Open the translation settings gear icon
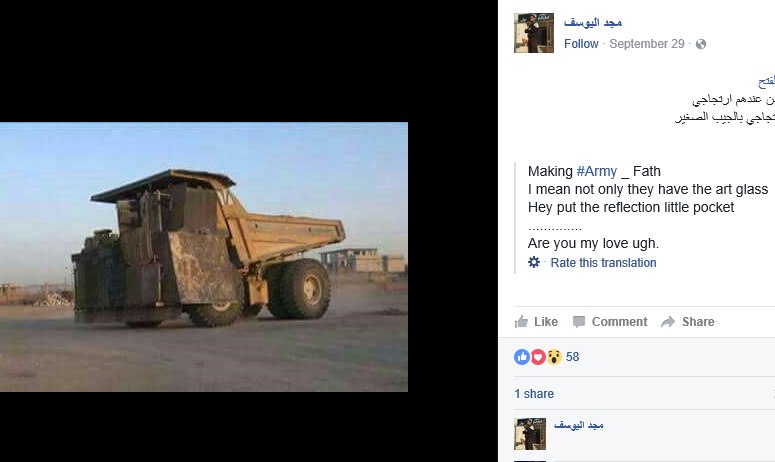Viewport: 775px width, 462px height. tap(534, 262)
